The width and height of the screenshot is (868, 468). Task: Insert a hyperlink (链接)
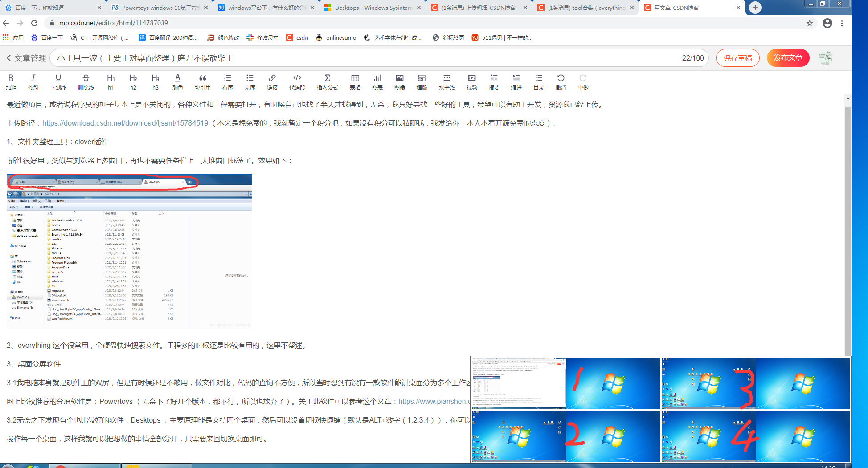coord(272,82)
